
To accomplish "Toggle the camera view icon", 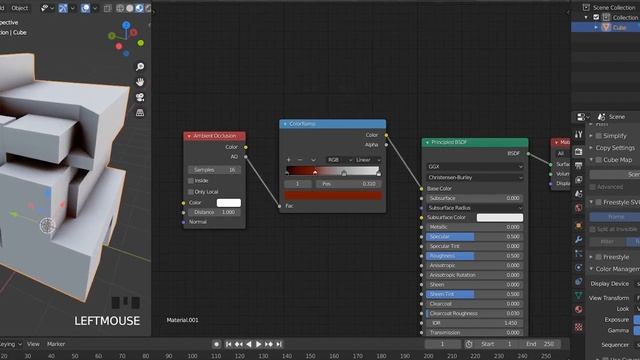I will [140, 97].
